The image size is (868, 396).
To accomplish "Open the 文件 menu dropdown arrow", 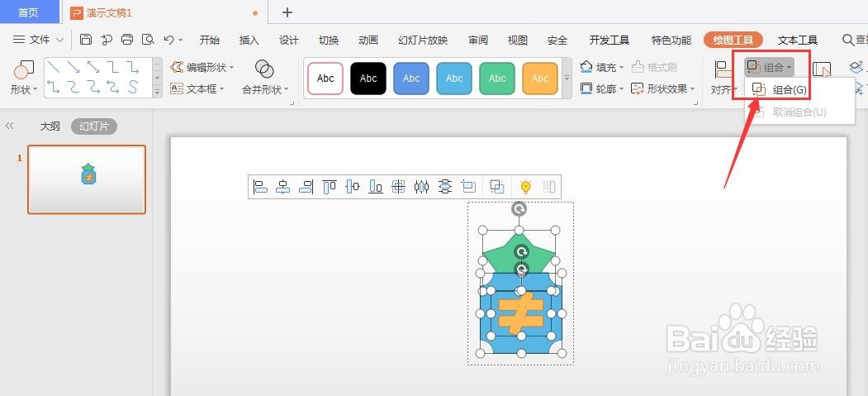I will (x=59, y=40).
